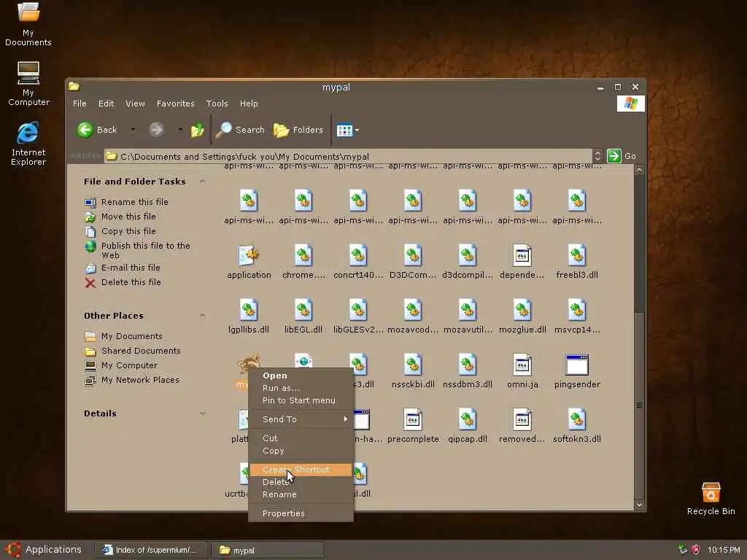Choose Cut in context menu
Viewport: 747px width, 560px height.
(301, 438)
